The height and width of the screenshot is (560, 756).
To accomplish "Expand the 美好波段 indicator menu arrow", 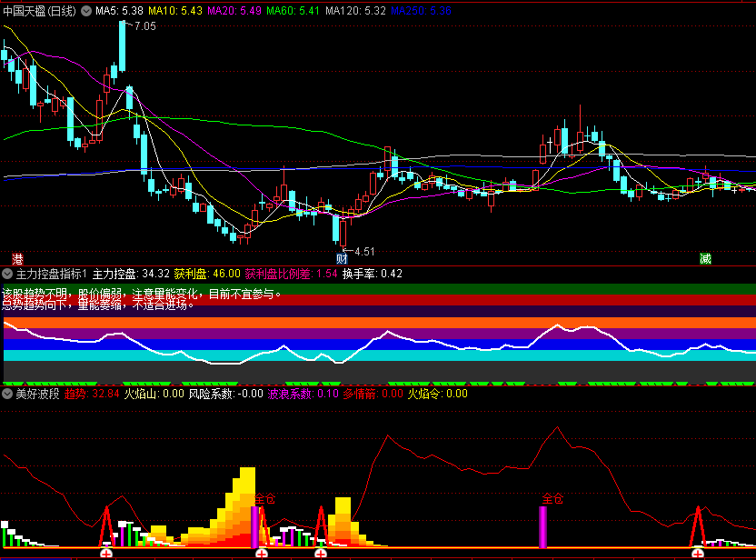I will pos(7,394).
